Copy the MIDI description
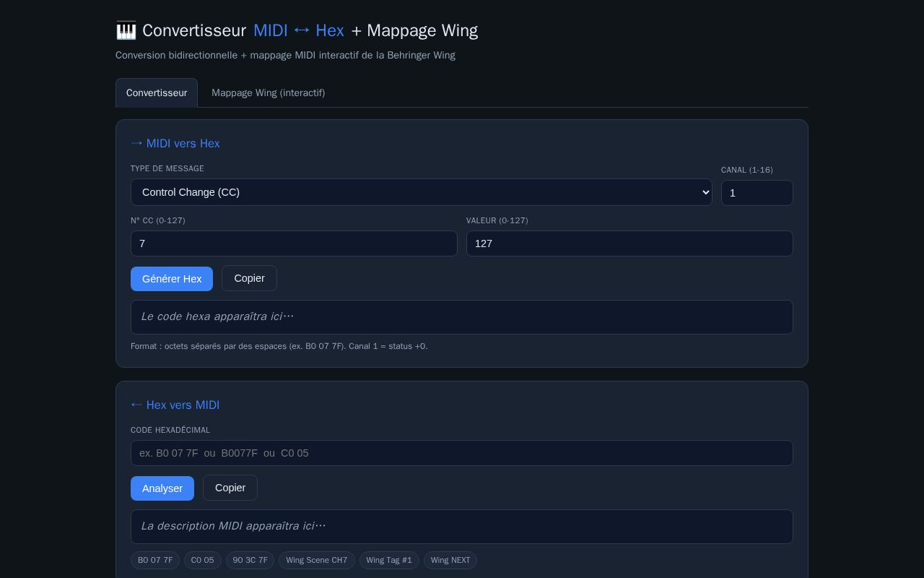This screenshot has height=578, width=924. click(x=230, y=488)
